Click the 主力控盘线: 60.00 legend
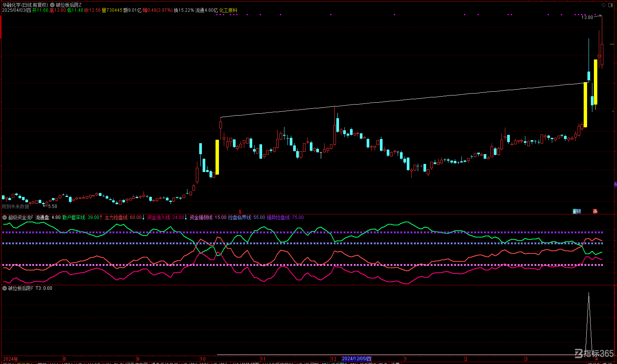 pos(123,217)
